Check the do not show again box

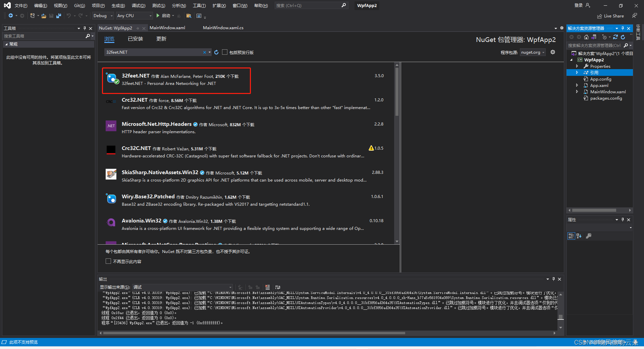point(108,261)
